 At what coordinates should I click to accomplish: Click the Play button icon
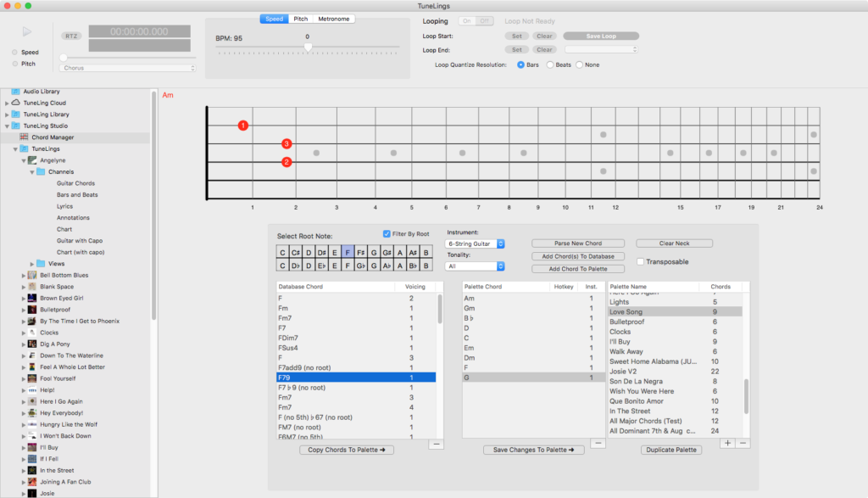pyautogui.click(x=26, y=31)
